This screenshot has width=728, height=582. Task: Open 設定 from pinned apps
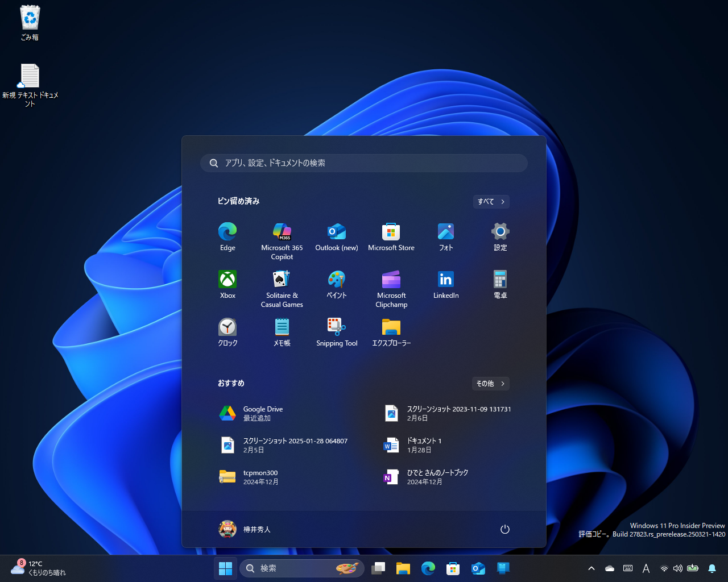click(500, 237)
